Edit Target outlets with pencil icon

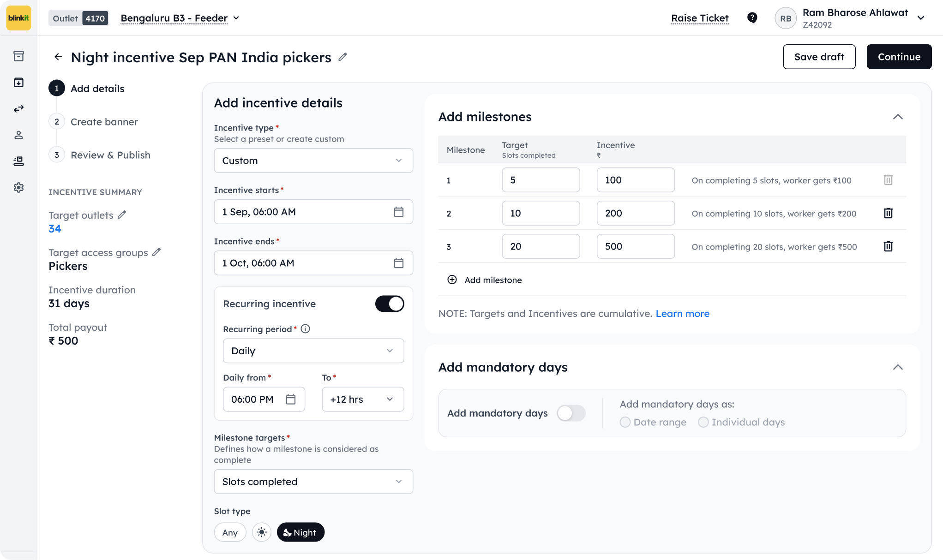point(122,214)
